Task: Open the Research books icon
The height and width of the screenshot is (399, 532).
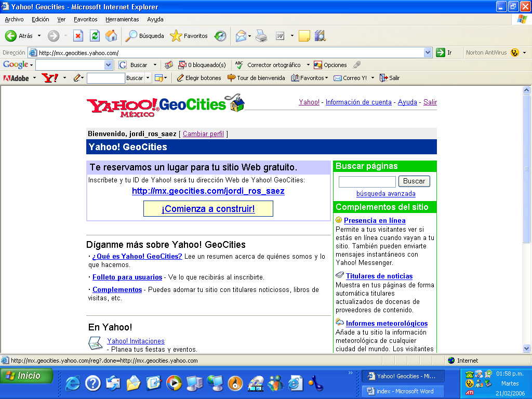Action: click(320, 36)
